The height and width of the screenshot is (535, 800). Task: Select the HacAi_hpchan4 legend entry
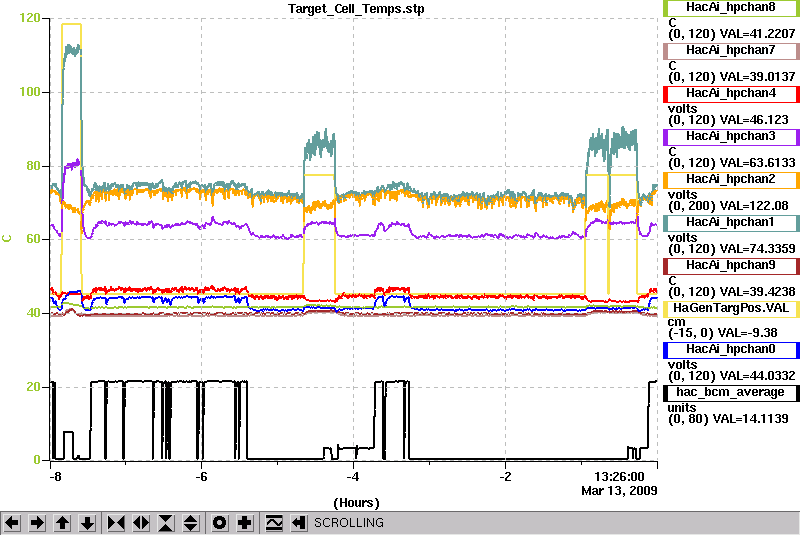point(731,94)
